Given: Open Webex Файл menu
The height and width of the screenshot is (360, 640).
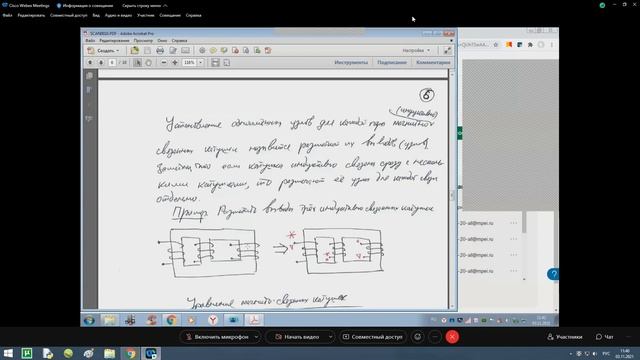Looking at the screenshot, I should point(7,15).
